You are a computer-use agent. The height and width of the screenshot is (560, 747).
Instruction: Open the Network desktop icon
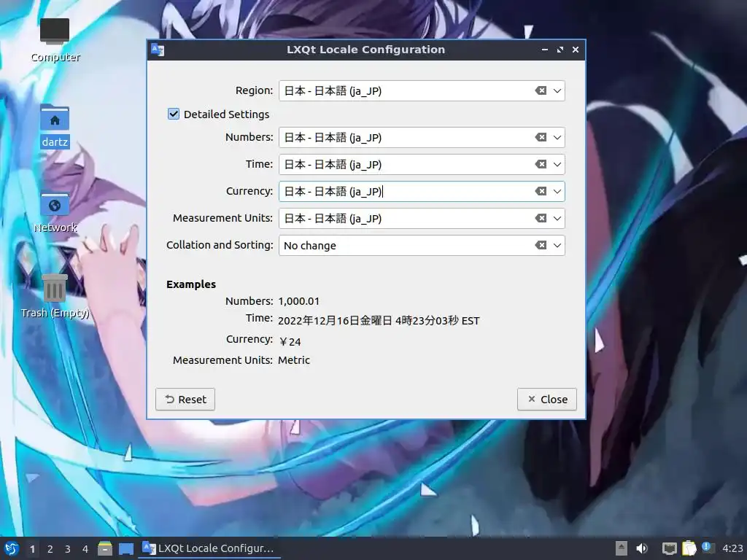coord(55,212)
